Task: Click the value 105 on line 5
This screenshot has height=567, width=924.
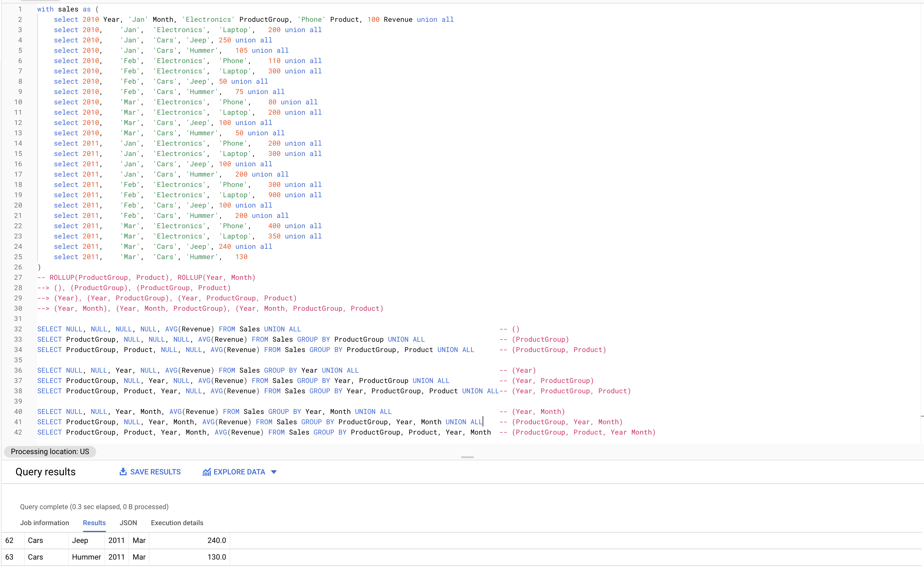Action: (x=241, y=50)
